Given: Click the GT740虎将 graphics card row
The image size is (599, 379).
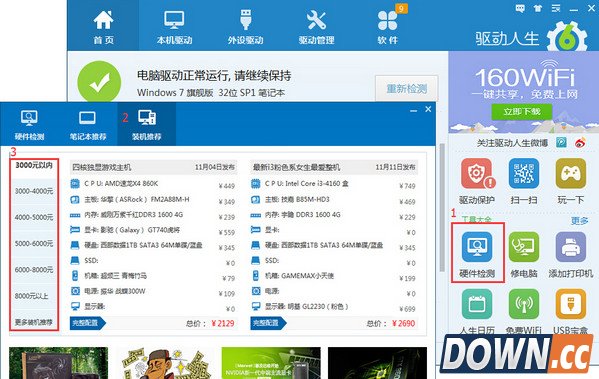Looking at the screenshot, I should pos(153,230).
